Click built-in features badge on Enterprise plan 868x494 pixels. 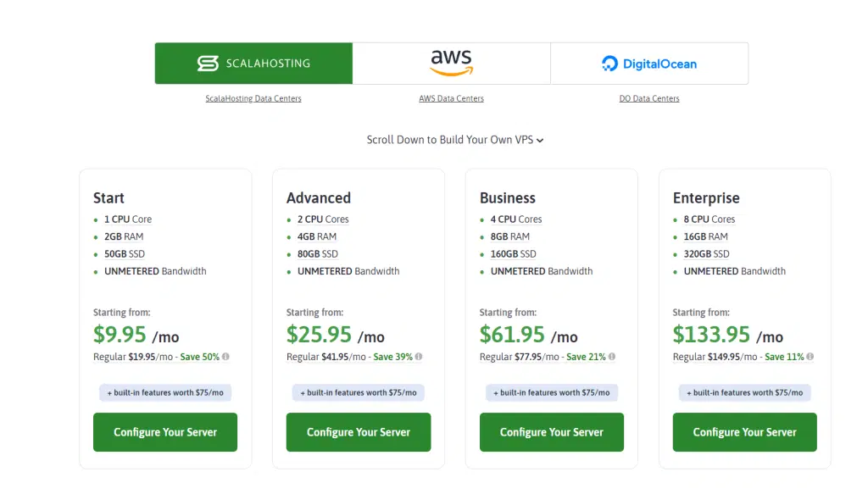(744, 393)
